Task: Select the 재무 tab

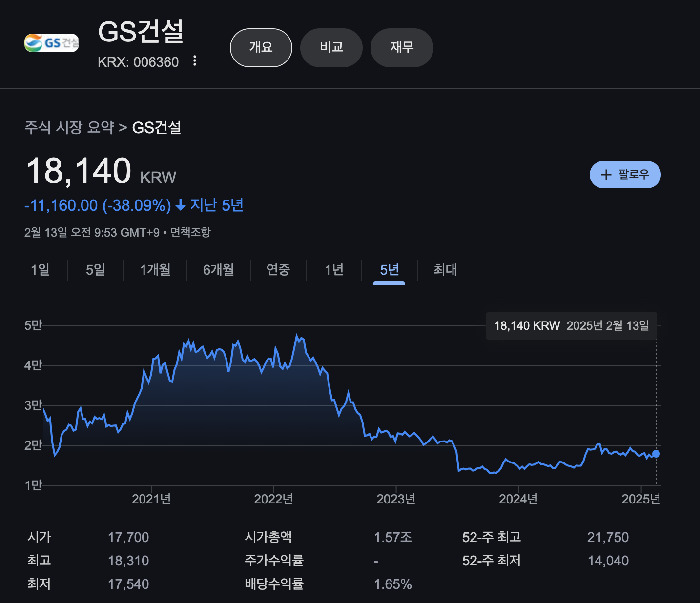Action: tap(402, 48)
